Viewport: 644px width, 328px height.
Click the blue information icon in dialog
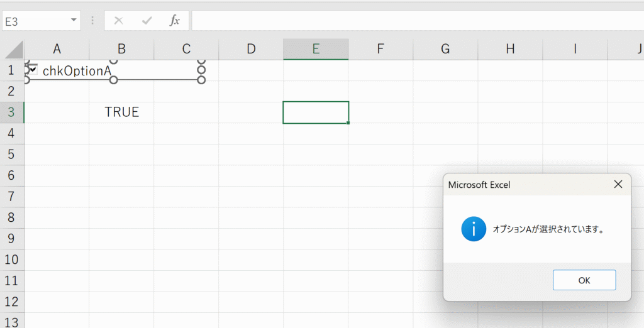473,229
